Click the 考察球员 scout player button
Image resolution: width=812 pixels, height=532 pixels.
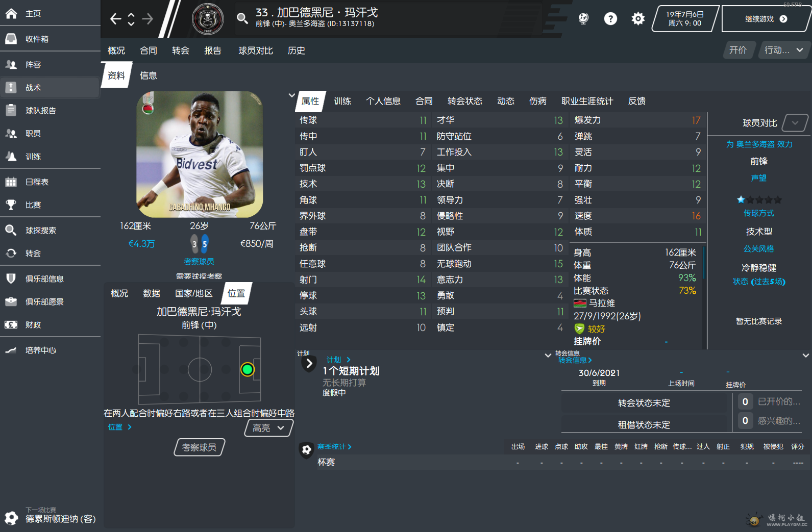(x=200, y=447)
